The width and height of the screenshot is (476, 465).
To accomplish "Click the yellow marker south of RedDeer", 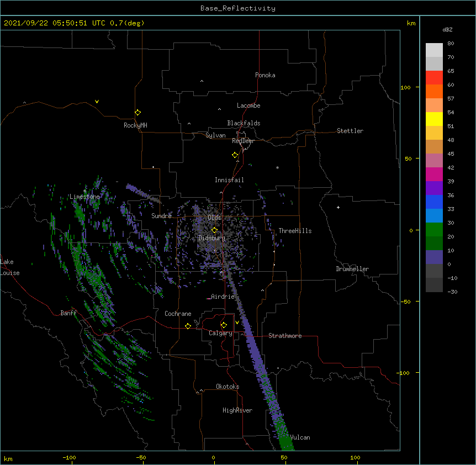I will pos(235,155).
